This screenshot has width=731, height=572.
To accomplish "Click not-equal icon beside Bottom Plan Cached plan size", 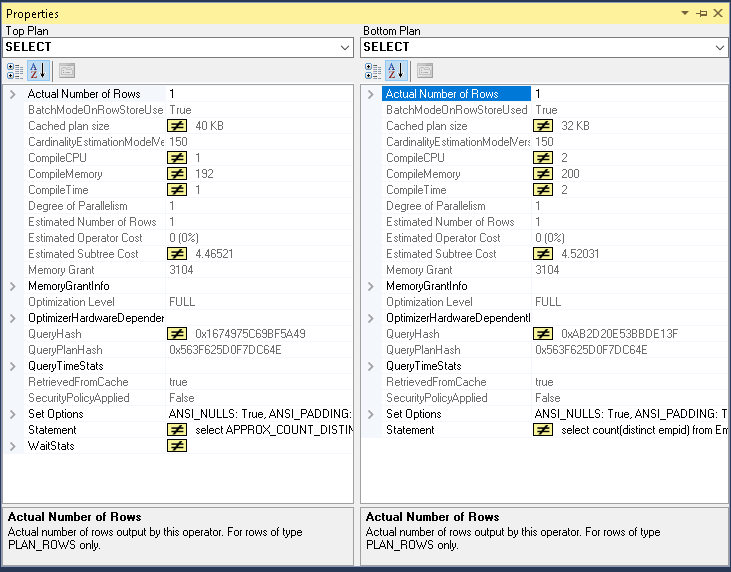I will tap(543, 126).
